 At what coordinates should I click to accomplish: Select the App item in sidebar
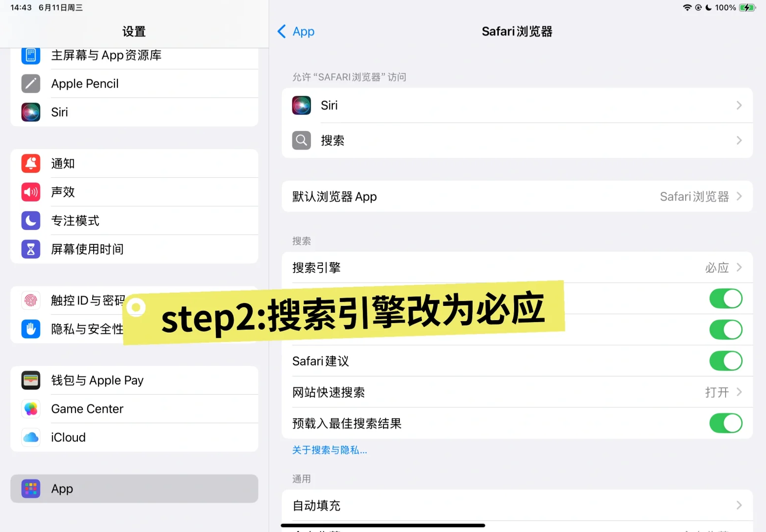134,489
